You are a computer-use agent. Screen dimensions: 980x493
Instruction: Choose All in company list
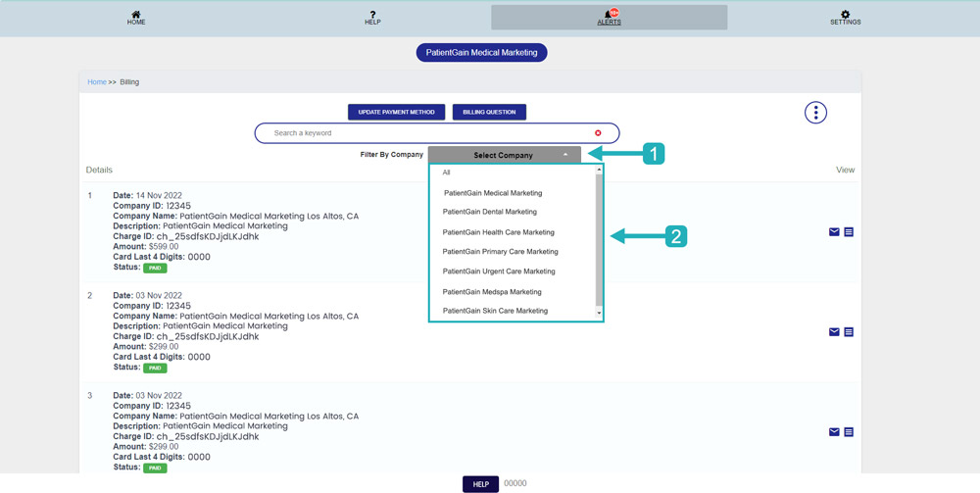coord(446,173)
